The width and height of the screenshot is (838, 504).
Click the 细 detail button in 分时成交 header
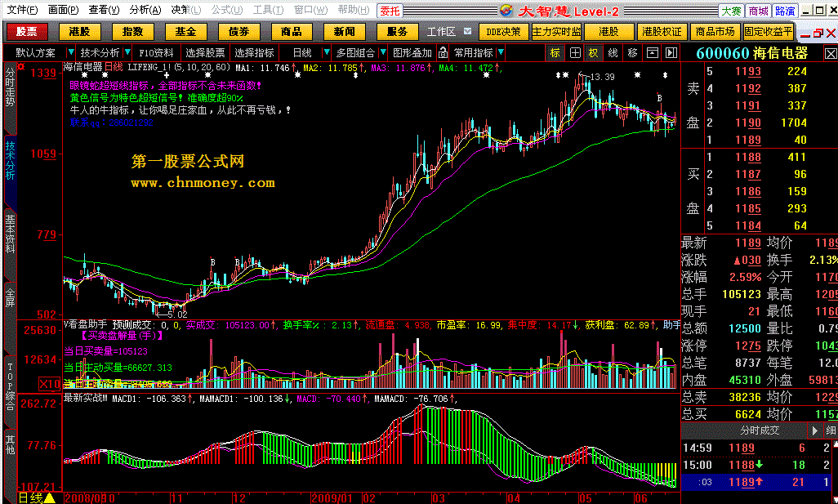click(831, 430)
